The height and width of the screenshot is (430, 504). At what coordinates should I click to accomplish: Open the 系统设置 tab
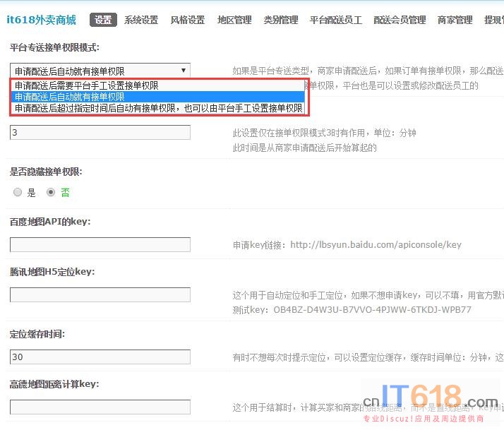pos(141,20)
